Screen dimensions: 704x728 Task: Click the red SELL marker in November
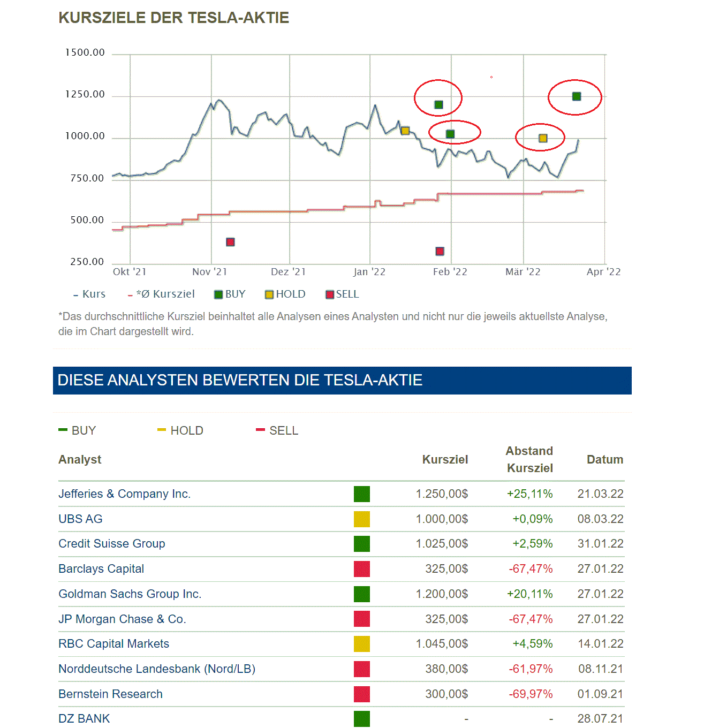click(230, 242)
